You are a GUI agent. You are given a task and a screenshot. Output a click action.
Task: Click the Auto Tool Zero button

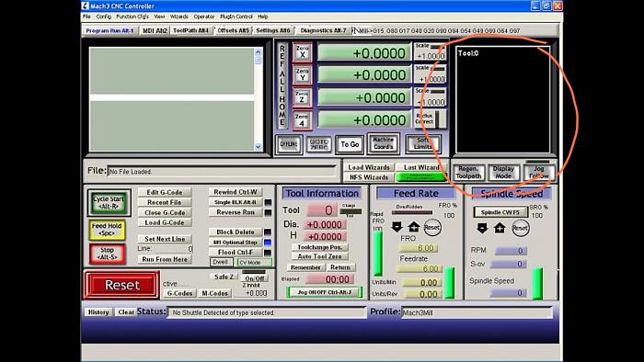pyautogui.click(x=319, y=256)
